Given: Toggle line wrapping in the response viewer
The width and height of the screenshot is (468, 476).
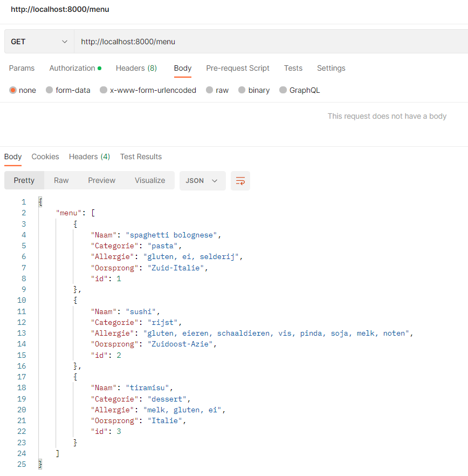Looking at the screenshot, I should (240, 181).
